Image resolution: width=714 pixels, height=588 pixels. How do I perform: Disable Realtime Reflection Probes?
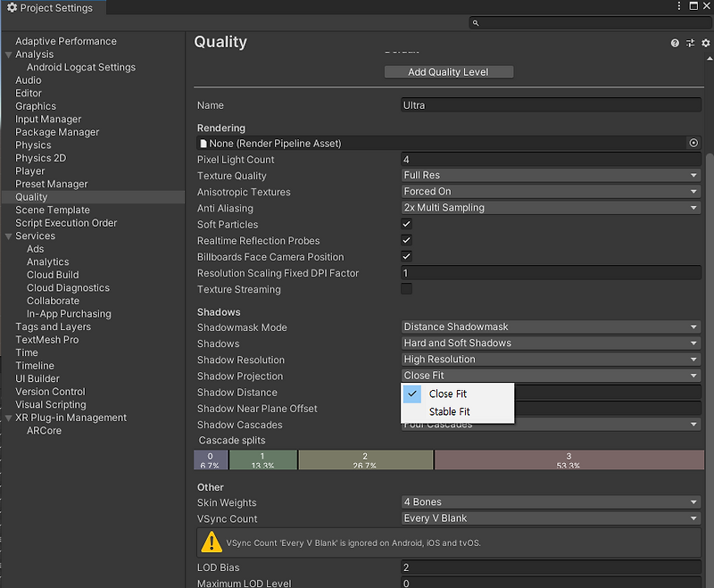coord(406,240)
